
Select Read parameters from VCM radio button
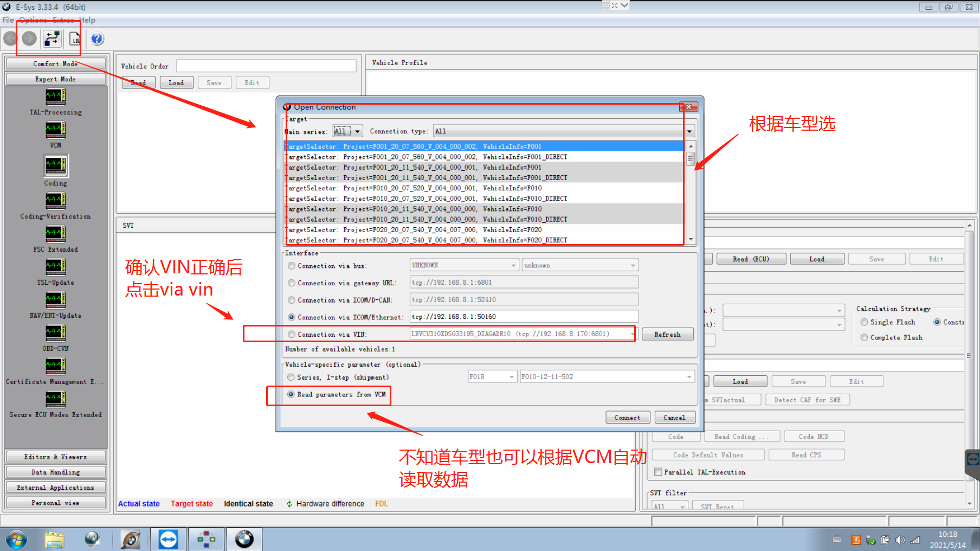click(291, 394)
